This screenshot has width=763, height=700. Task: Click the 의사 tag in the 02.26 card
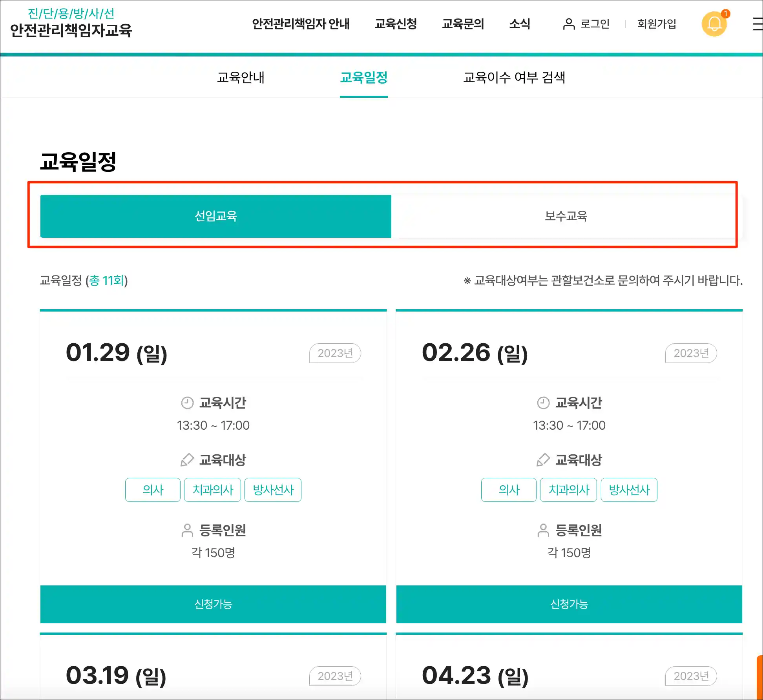(x=509, y=490)
